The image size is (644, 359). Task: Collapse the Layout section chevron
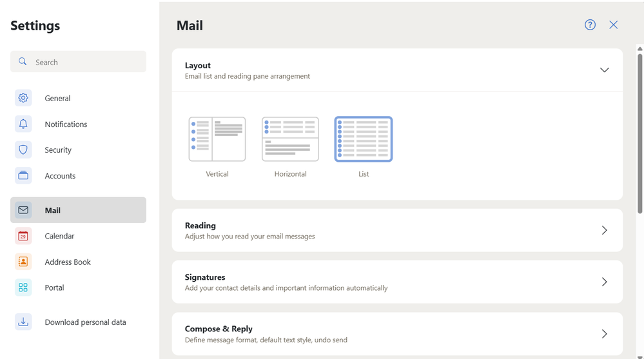604,70
